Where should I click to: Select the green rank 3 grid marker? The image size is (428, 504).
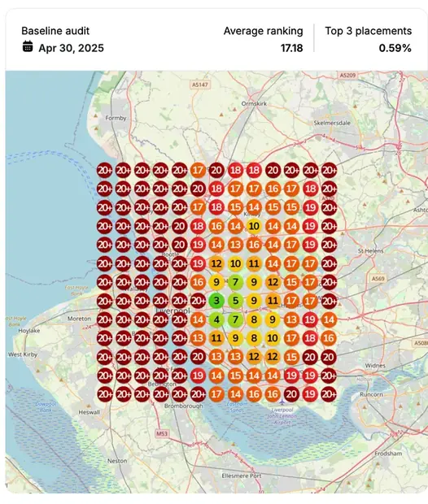click(216, 301)
